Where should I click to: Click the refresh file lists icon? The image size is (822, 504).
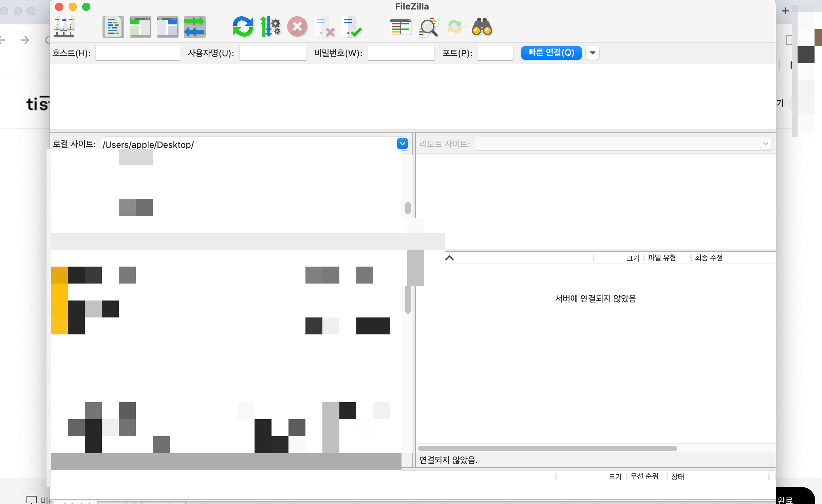(243, 26)
